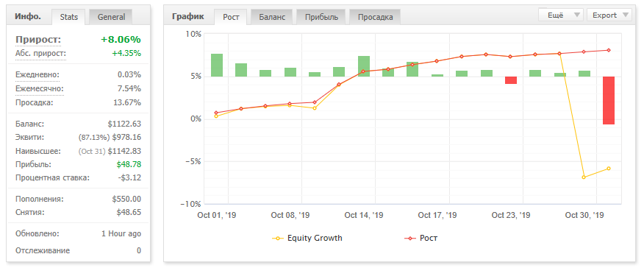Open the General tab

pyautogui.click(x=111, y=17)
